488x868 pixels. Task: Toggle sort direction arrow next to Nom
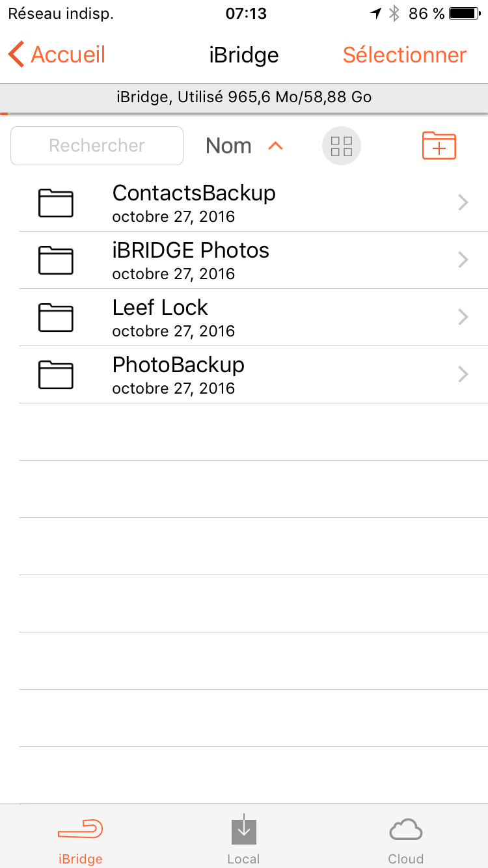[276, 146]
